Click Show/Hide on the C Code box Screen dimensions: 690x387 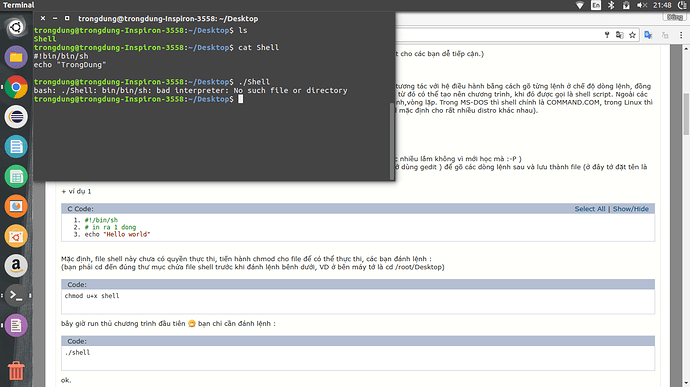coord(631,209)
